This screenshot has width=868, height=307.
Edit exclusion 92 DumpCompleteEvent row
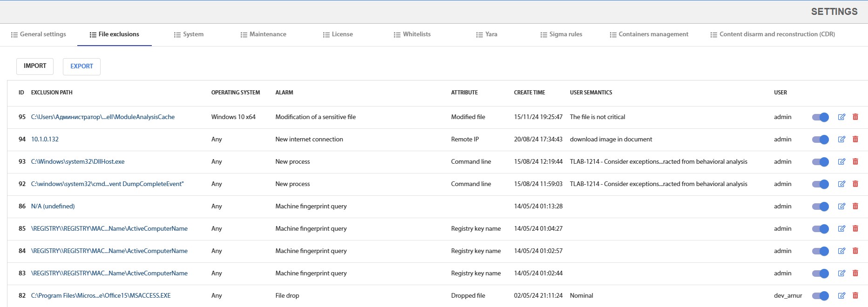(x=841, y=184)
